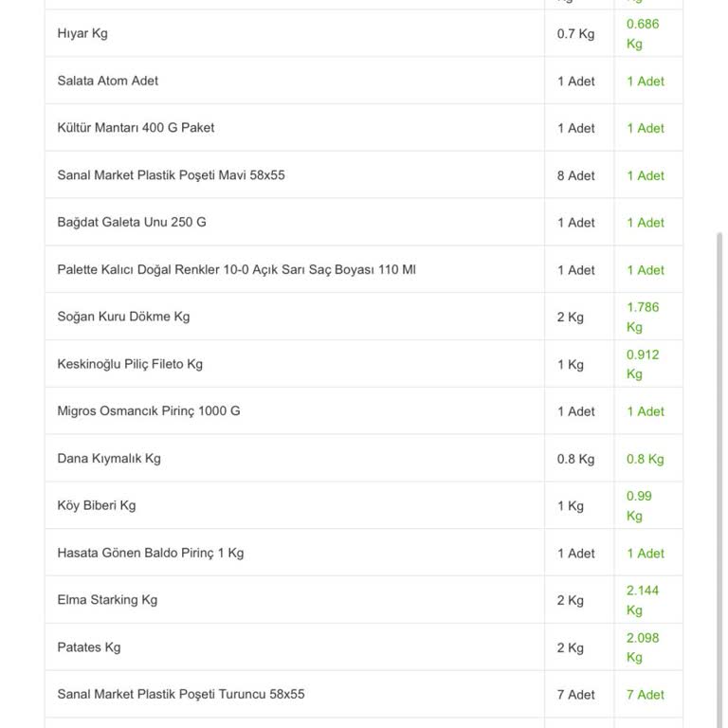This screenshot has height=728, width=728.
Task: Select Keskinoğlu Piliç Fileto Kg
Action: pos(130,364)
